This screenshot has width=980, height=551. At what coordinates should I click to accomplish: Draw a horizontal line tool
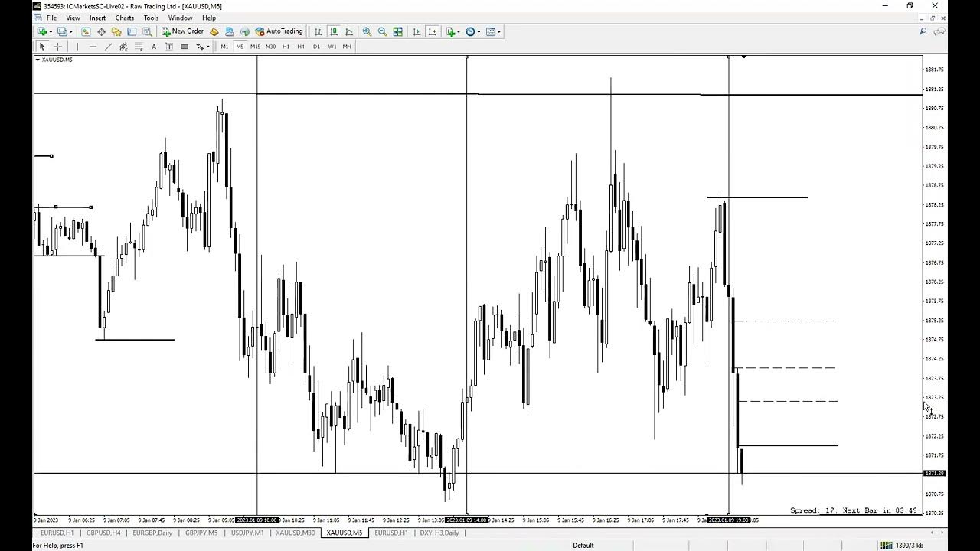pyautogui.click(x=93, y=47)
